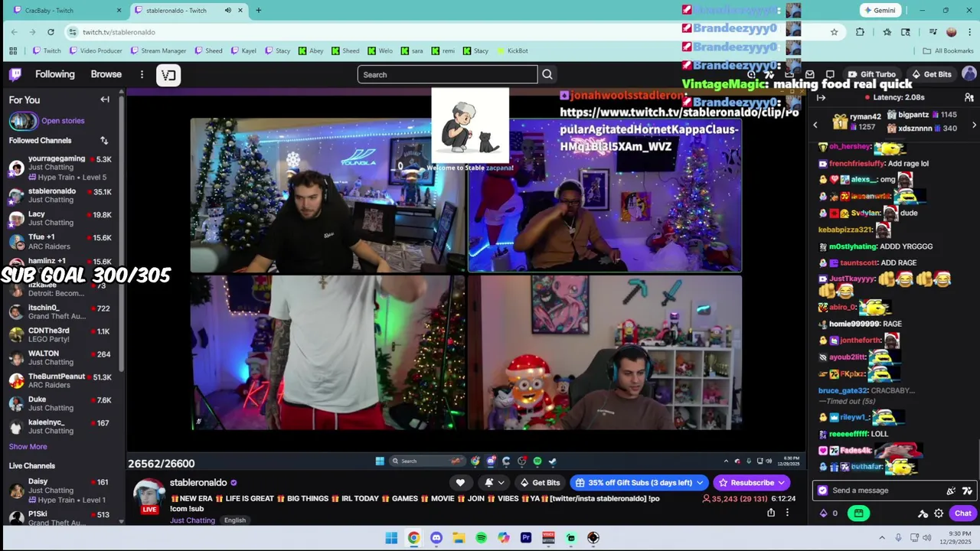Open Bits balance icon in chat
This screenshot has width=980, height=551.
click(x=824, y=514)
